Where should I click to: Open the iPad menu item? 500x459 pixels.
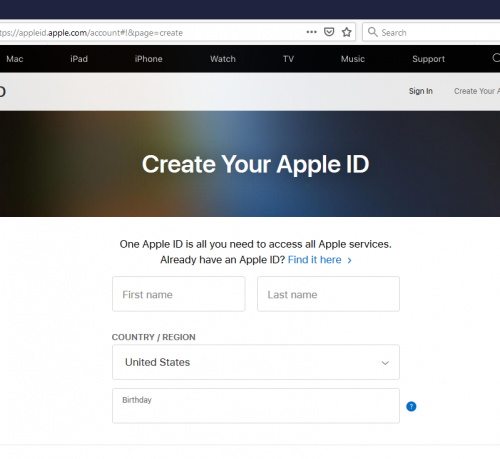pyautogui.click(x=79, y=59)
